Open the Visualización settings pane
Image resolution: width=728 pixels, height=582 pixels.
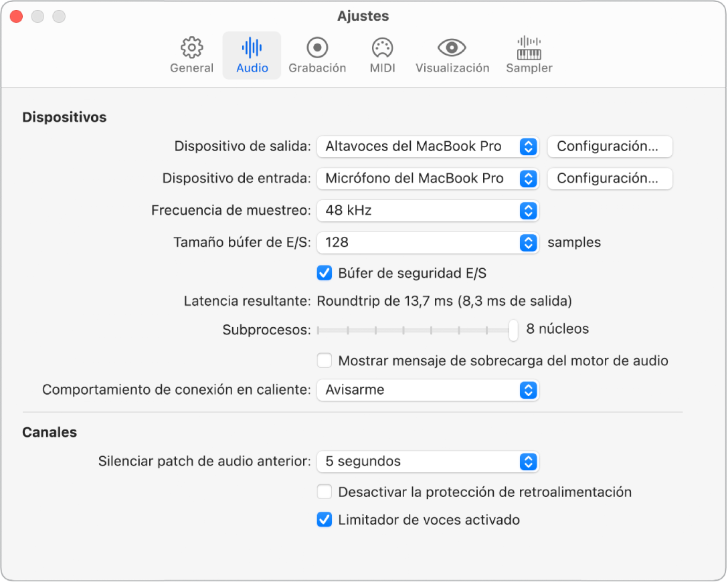pyautogui.click(x=452, y=55)
